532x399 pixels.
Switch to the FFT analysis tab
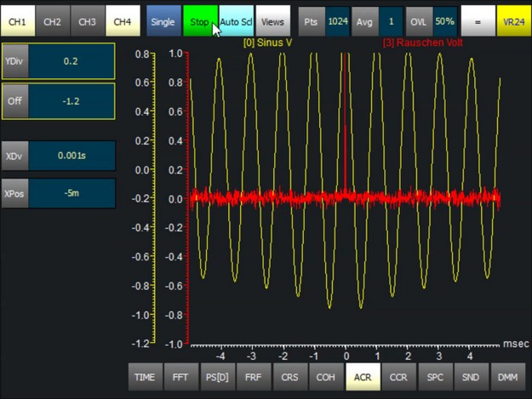pyautogui.click(x=181, y=376)
